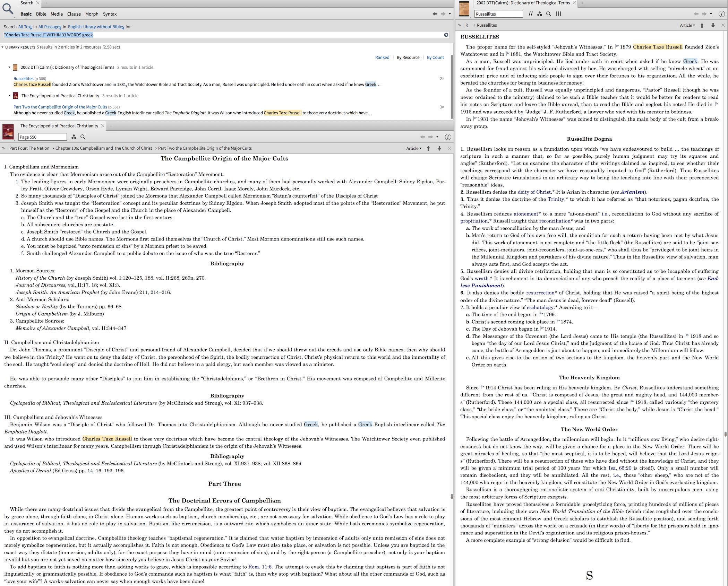The height and width of the screenshot is (586, 728).
Task: Go back in Search panel history
Action: [435, 14]
